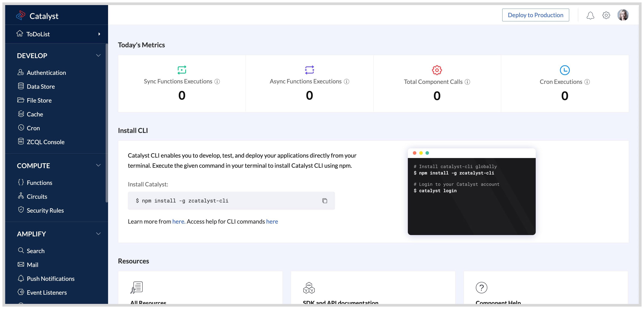Click the ZCQL Console SQL icon
This screenshot has height=309, width=644.
click(x=21, y=141)
